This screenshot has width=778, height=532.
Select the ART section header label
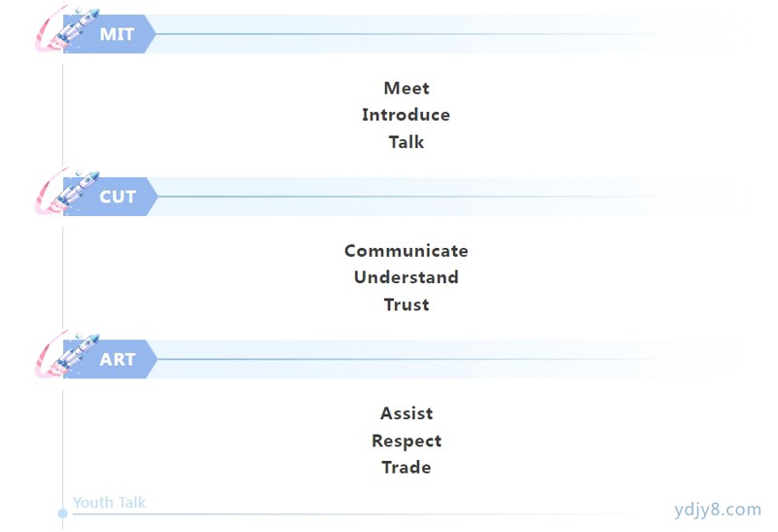coord(118,359)
